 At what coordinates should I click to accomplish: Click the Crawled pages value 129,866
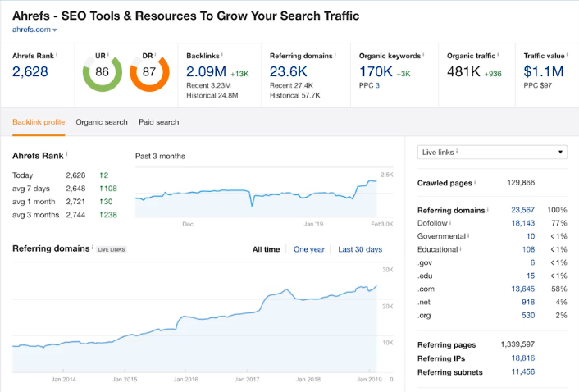[521, 183]
